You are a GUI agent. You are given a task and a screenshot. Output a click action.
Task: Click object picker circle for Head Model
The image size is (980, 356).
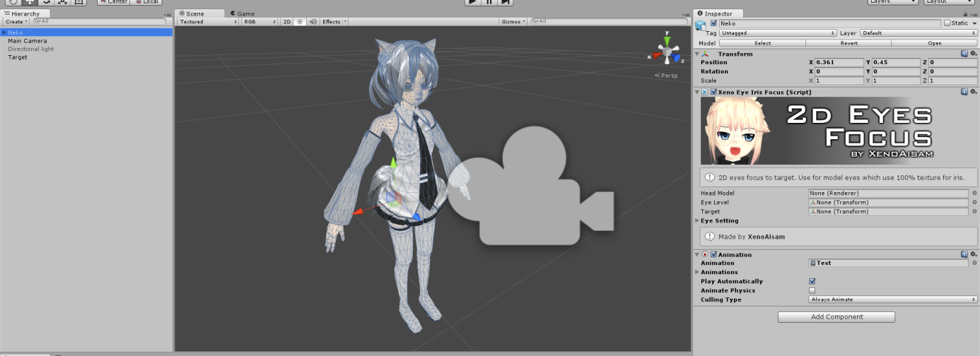(x=974, y=193)
